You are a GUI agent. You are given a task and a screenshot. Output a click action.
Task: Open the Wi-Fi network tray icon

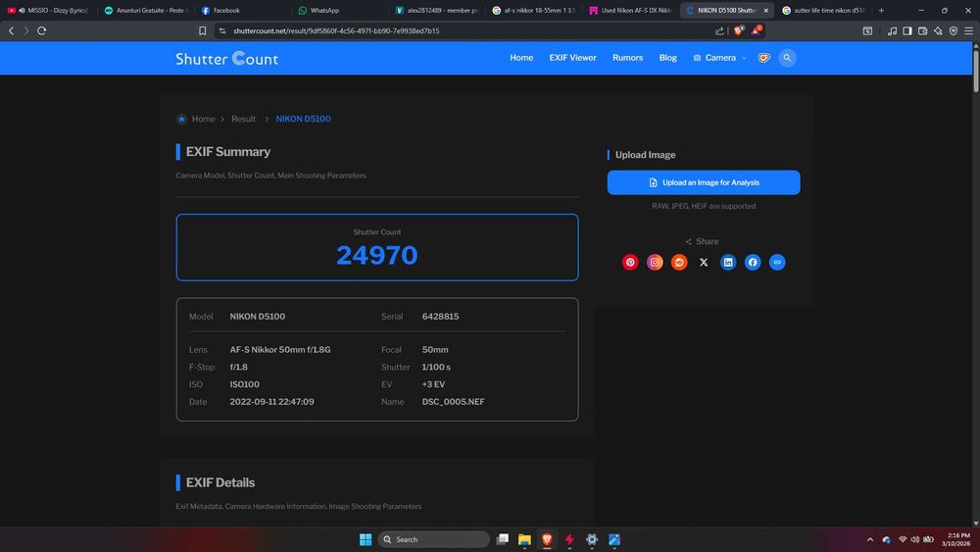[903, 539]
